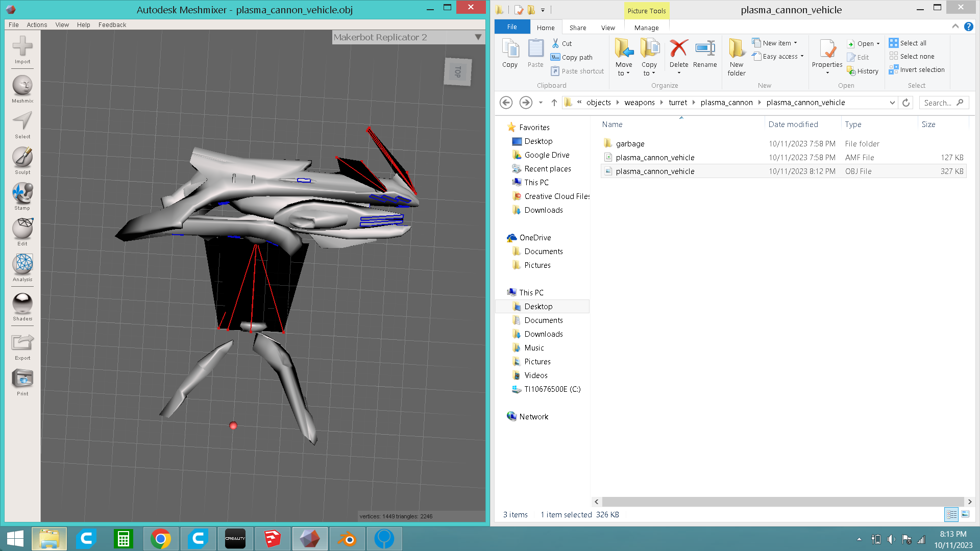Switch to the Share ribbon tab
The width and height of the screenshot is (980, 551).
point(578,28)
